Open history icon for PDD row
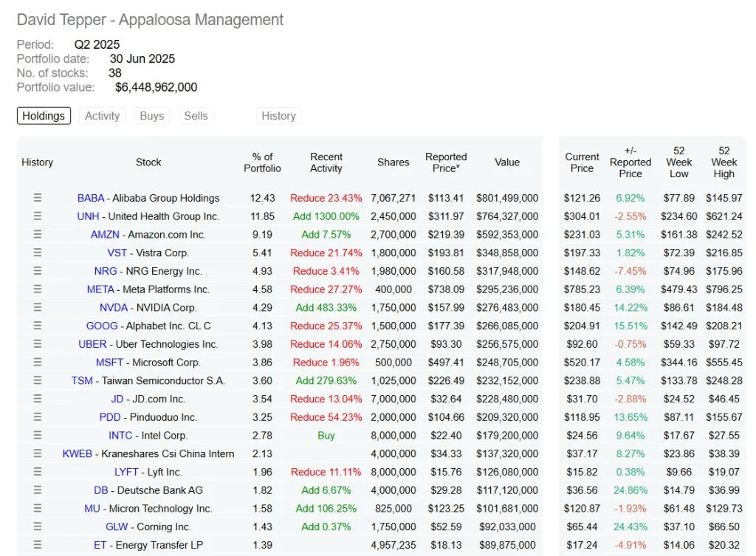The image size is (756, 556). coord(38,417)
